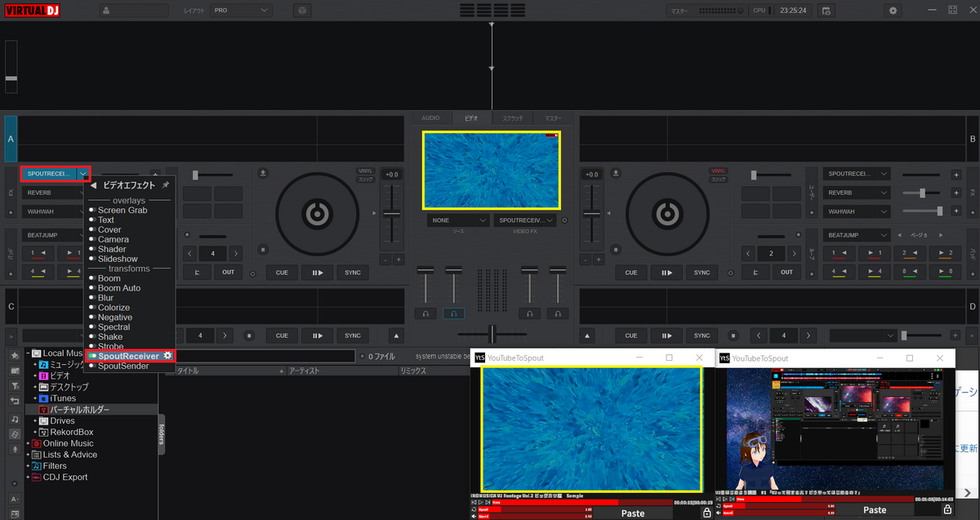Viewport: 980px width, 520px height.
Task: Expand Online Music folder in browser tree
Action: coord(29,443)
